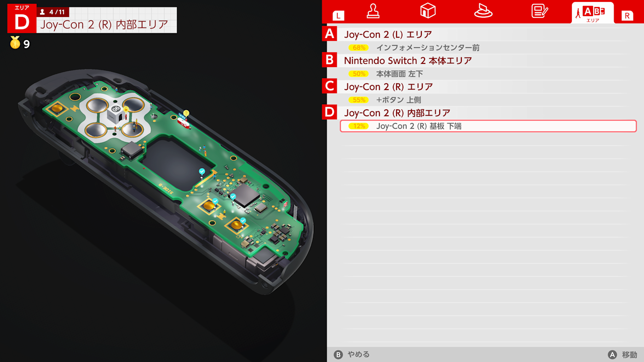This screenshot has width=644, height=362.
Task: Click the red C area letter badge
Action: (329, 87)
